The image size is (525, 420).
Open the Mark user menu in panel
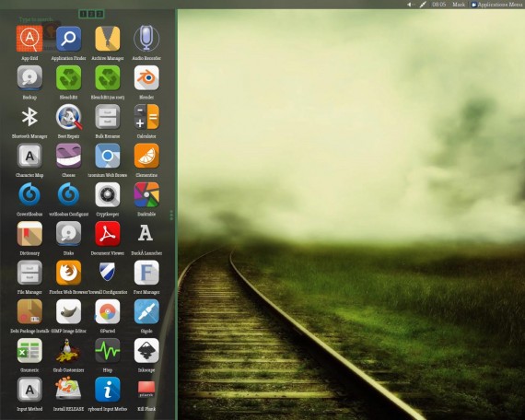[x=459, y=5]
